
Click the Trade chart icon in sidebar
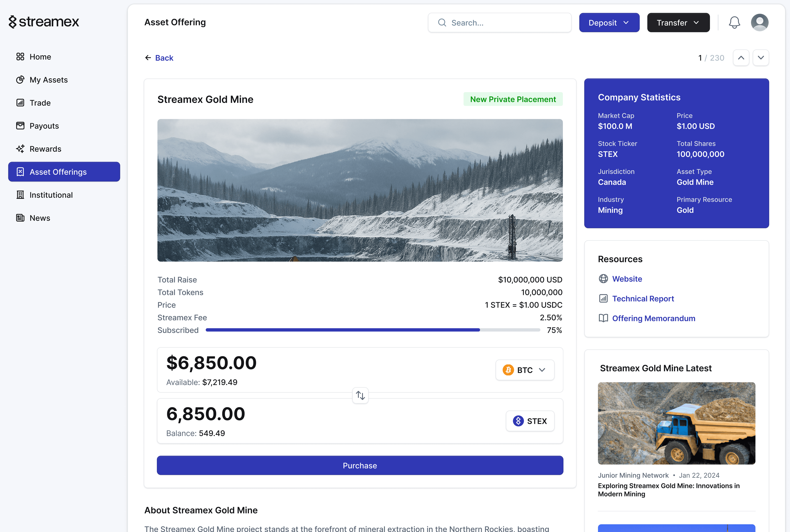click(x=20, y=103)
